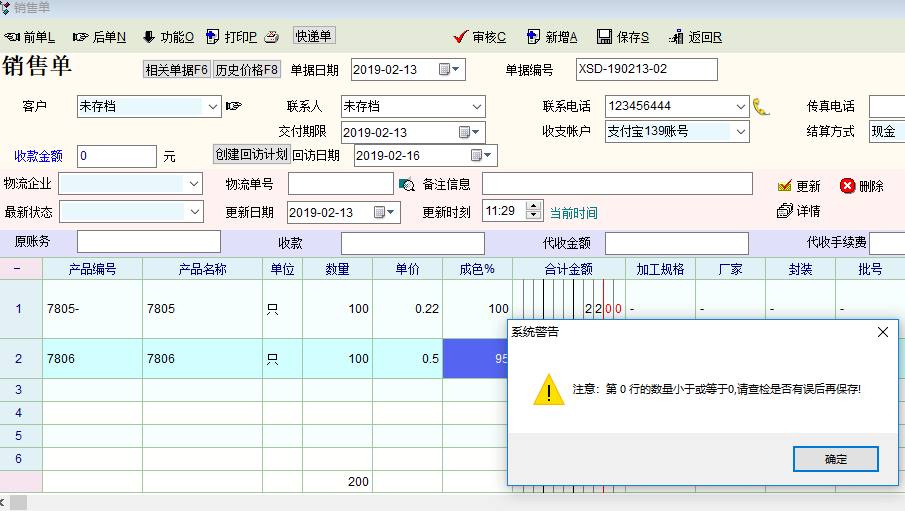Click the red 删除 delete icon
Screen dimensions: 905x511
click(848, 186)
